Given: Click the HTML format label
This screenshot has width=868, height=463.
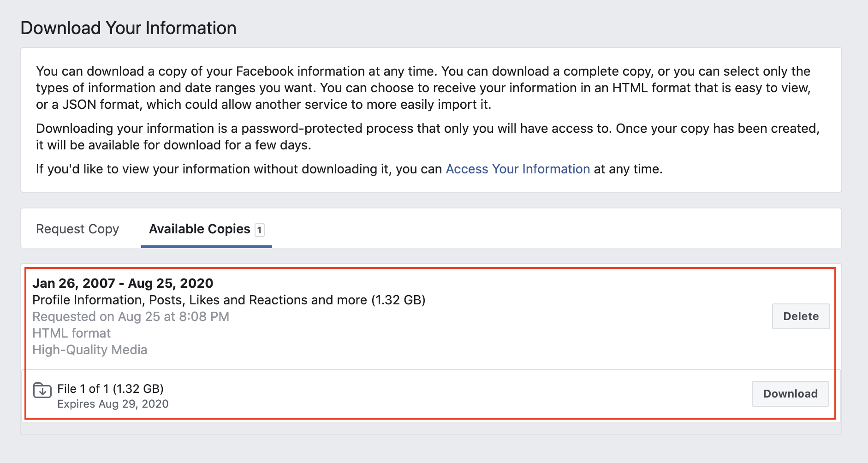Looking at the screenshot, I should pos(71,333).
